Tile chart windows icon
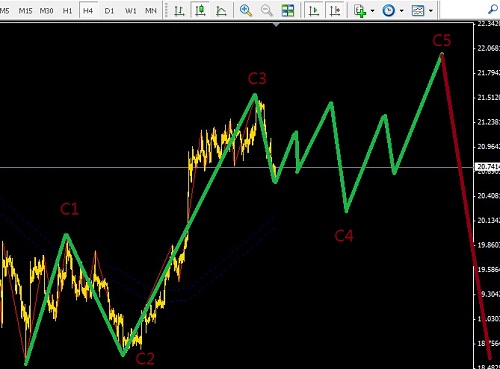The height and width of the screenshot is (369, 500). coord(288,11)
